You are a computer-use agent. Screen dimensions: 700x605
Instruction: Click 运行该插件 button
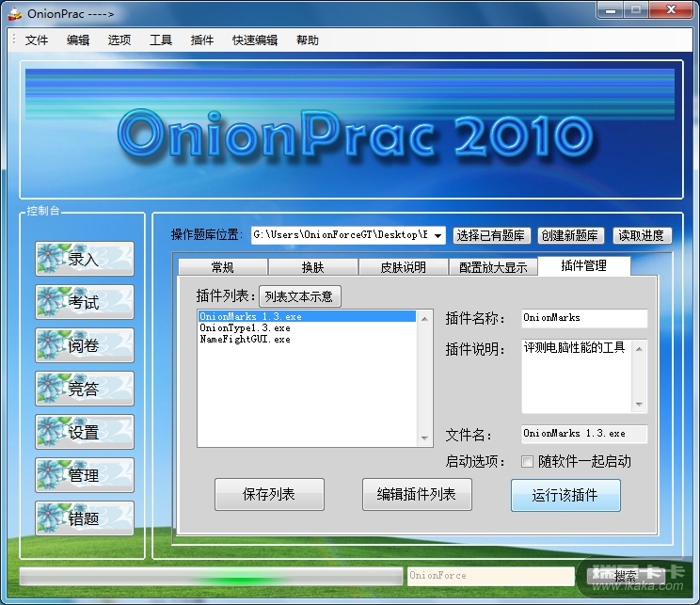[x=565, y=495]
